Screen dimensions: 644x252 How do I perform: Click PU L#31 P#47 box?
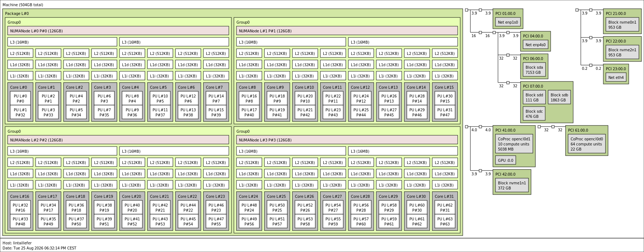click(445, 112)
